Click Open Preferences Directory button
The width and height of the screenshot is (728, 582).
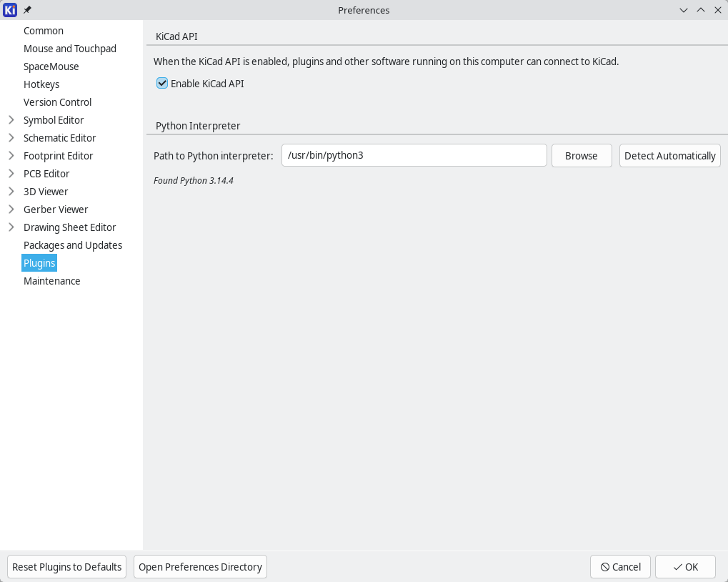click(200, 567)
